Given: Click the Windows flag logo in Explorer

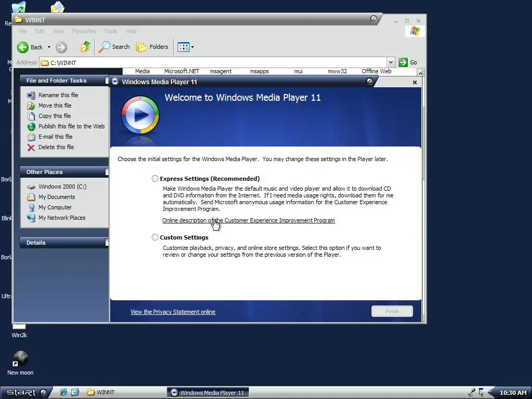Looking at the screenshot, I should (415, 31).
